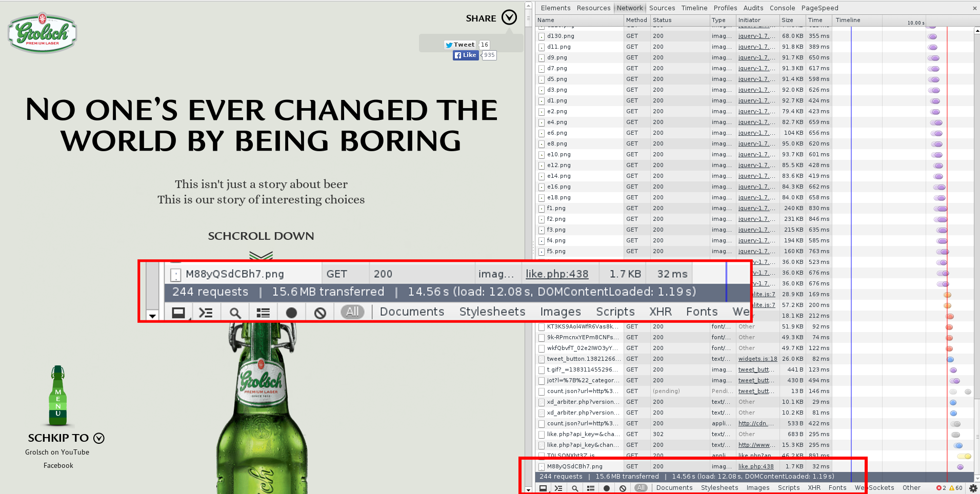Click file icon of e10.png row

point(541,155)
